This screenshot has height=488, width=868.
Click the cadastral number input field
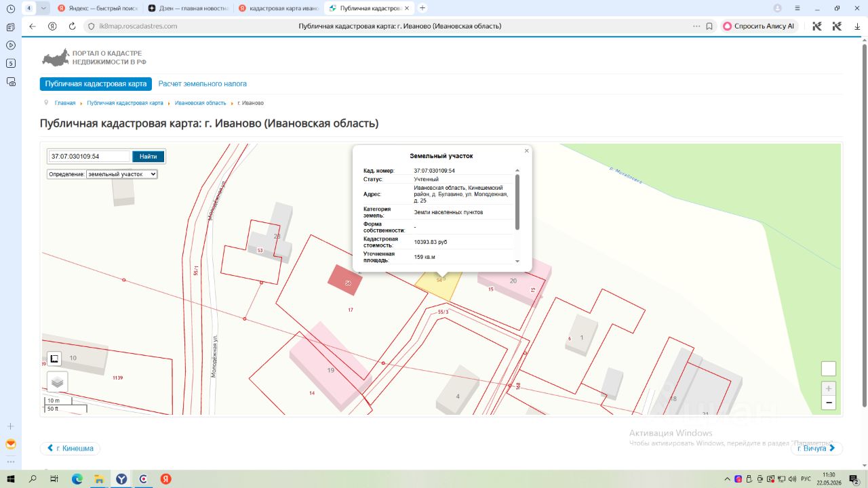click(x=89, y=157)
